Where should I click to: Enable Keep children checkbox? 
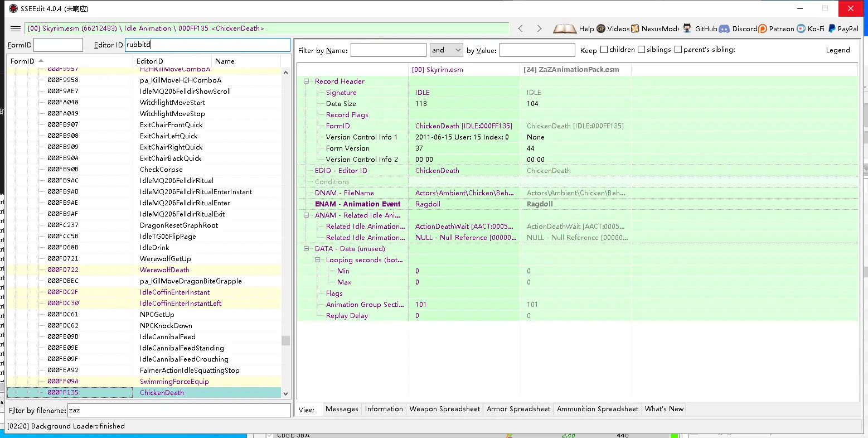(604, 50)
